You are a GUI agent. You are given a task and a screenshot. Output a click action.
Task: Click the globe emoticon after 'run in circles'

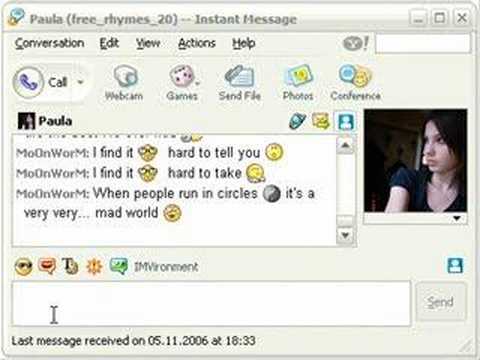272,193
